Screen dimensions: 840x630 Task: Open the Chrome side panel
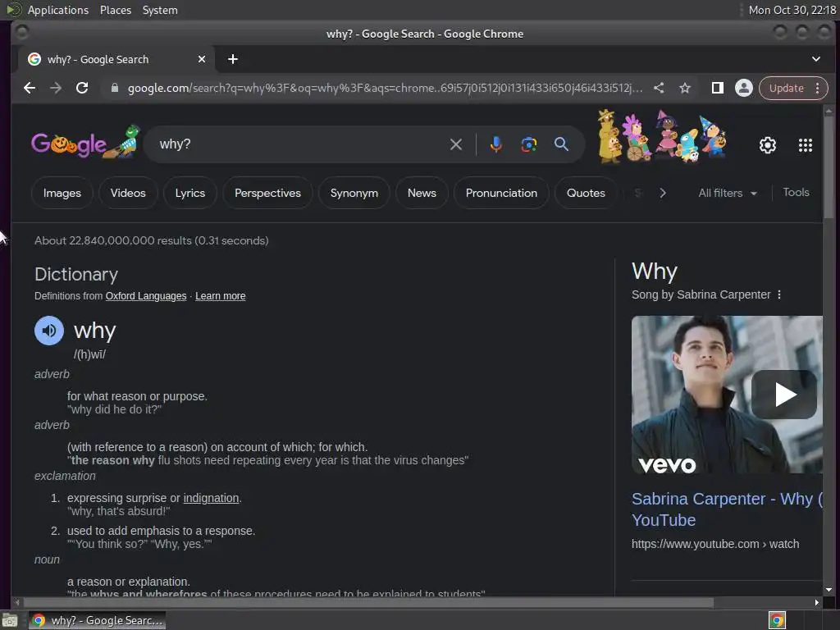(x=717, y=88)
